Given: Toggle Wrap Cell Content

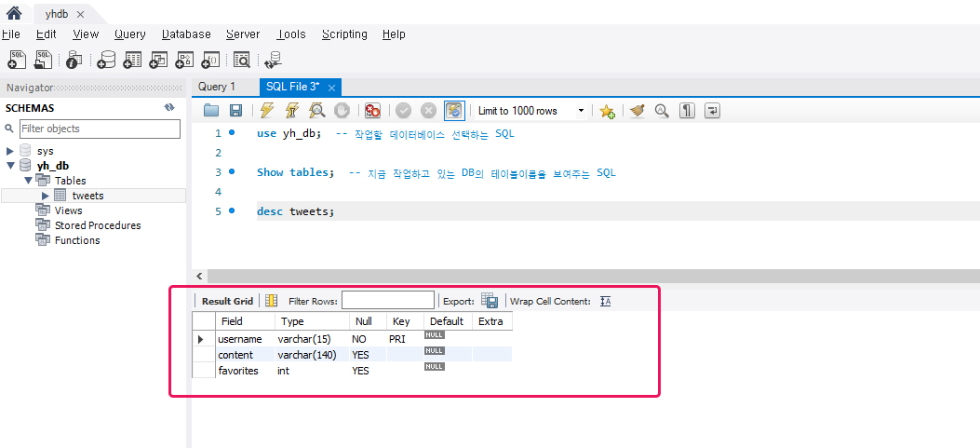Looking at the screenshot, I should click(x=605, y=301).
